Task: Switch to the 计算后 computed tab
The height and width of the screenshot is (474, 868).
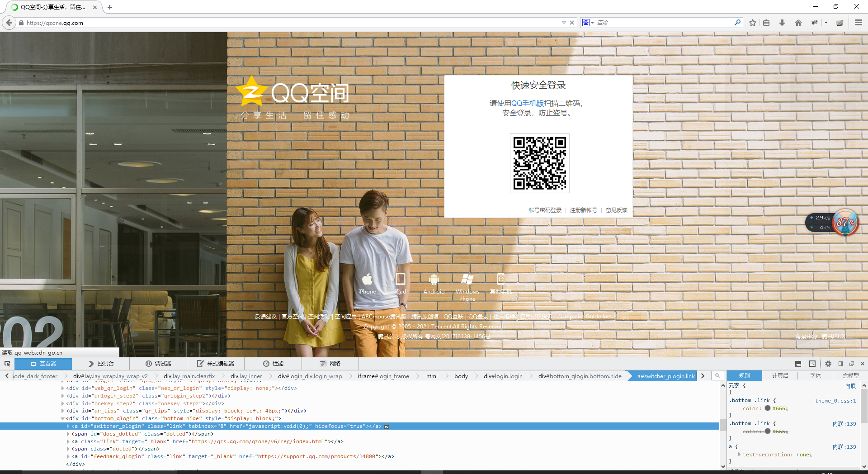Action: coord(780,376)
